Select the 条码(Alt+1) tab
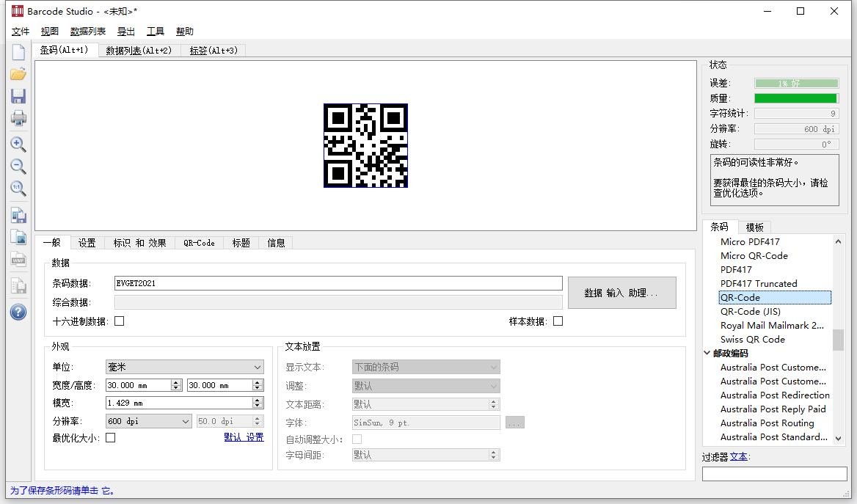Image resolution: width=857 pixels, height=504 pixels. click(65, 50)
